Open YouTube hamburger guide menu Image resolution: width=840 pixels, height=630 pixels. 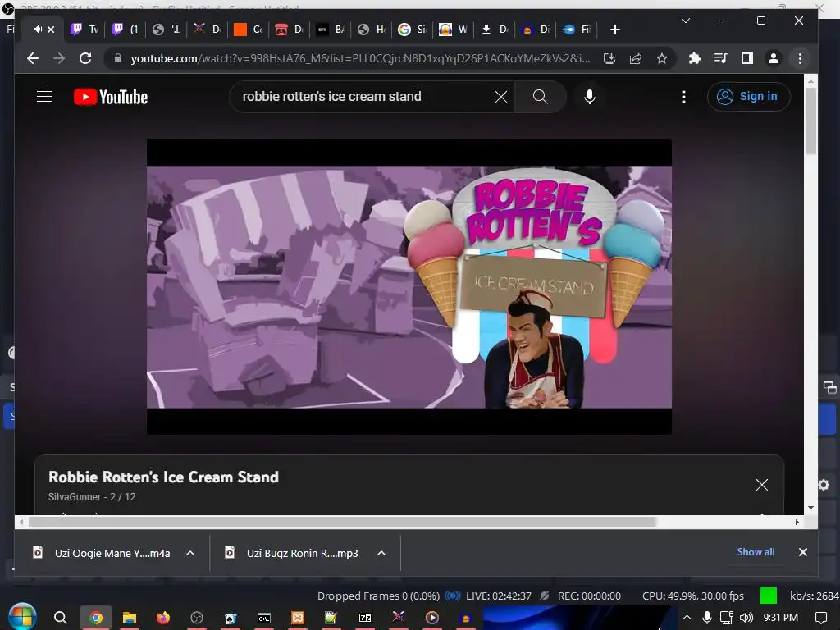pos(44,97)
